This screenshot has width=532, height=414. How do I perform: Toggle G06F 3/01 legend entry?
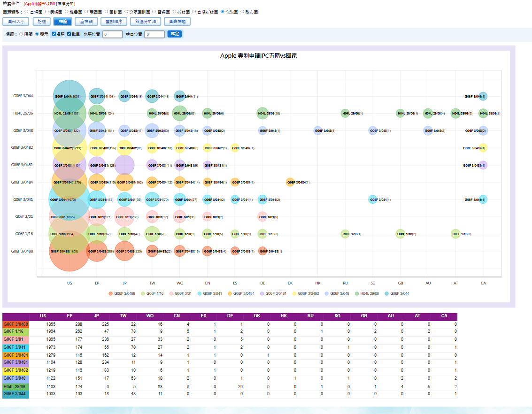point(180,294)
